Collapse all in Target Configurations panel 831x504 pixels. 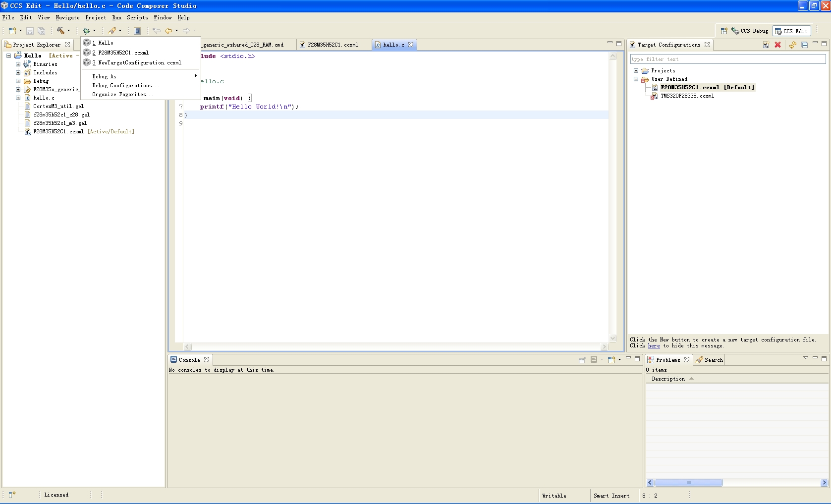(805, 45)
